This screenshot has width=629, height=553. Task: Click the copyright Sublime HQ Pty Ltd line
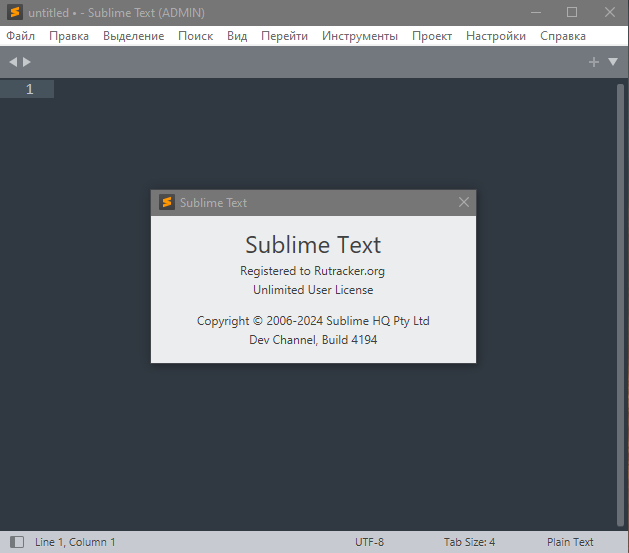(313, 321)
